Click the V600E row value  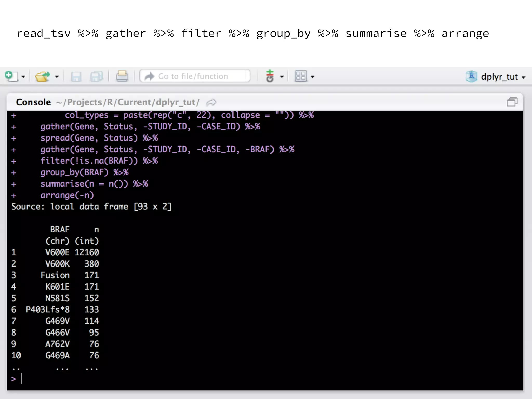[x=57, y=252]
